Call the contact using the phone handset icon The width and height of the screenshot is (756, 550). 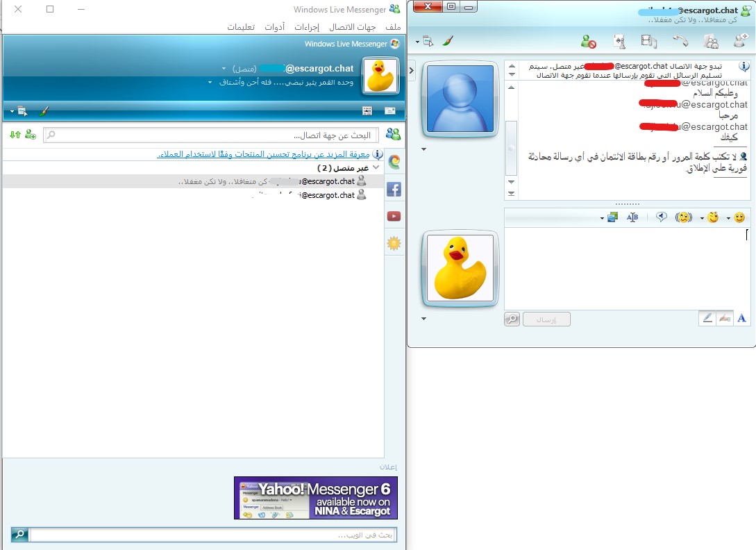[x=680, y=42]
